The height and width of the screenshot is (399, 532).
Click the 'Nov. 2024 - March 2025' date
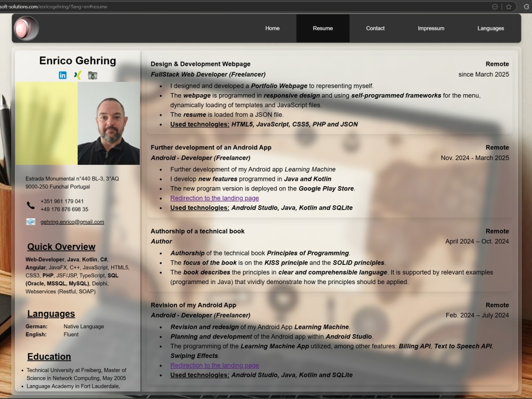click(x=475, y=158)
